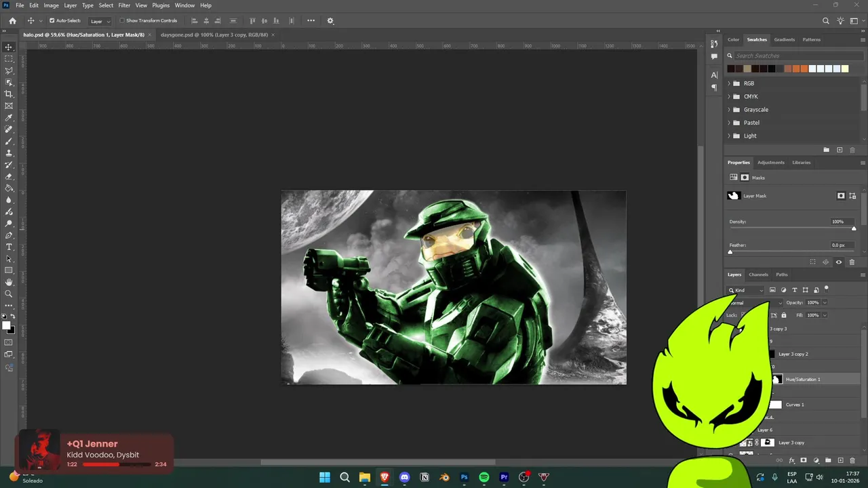Screen dimensions: 868x488
Task: Open the Character panel icon
Action: pyautogui.click(x=714, y=75)
